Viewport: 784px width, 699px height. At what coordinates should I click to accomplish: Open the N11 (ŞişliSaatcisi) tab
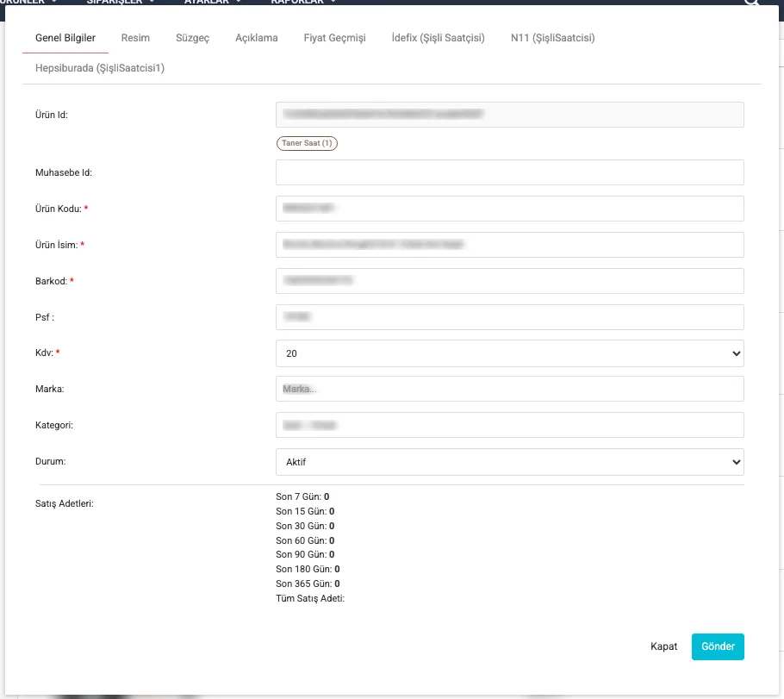(552, 38)
